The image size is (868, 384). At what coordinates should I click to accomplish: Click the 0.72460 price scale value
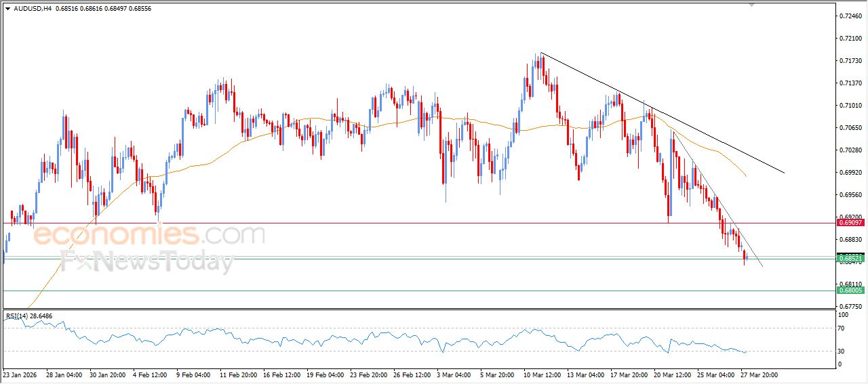tap(849, 16)
